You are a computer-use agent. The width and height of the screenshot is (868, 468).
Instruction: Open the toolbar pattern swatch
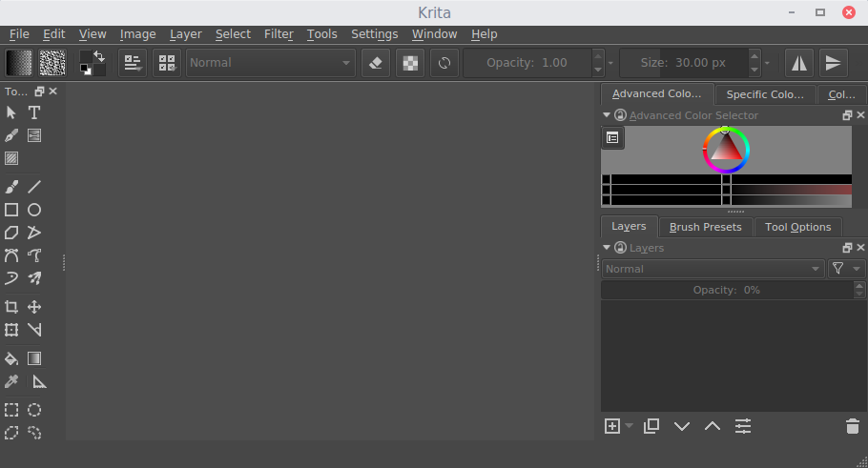52,63
